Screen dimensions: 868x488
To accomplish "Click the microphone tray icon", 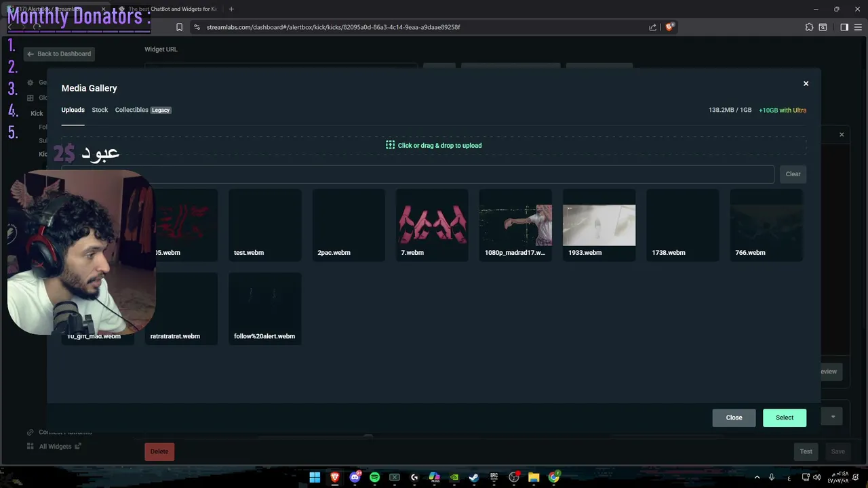I will [771, 477].
